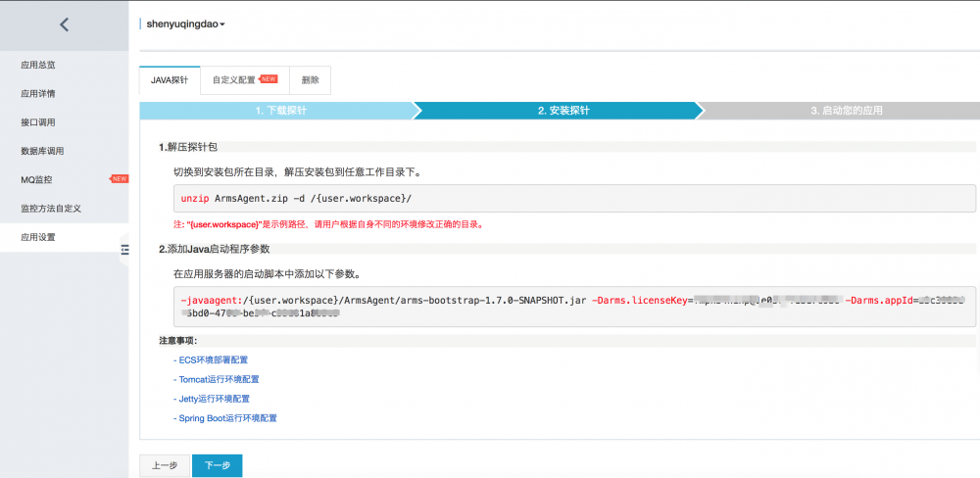Viewport: 980px width, 478px height.
Task: Open the ECS环境部署配置 link
Action: click(x=211, y=359)
